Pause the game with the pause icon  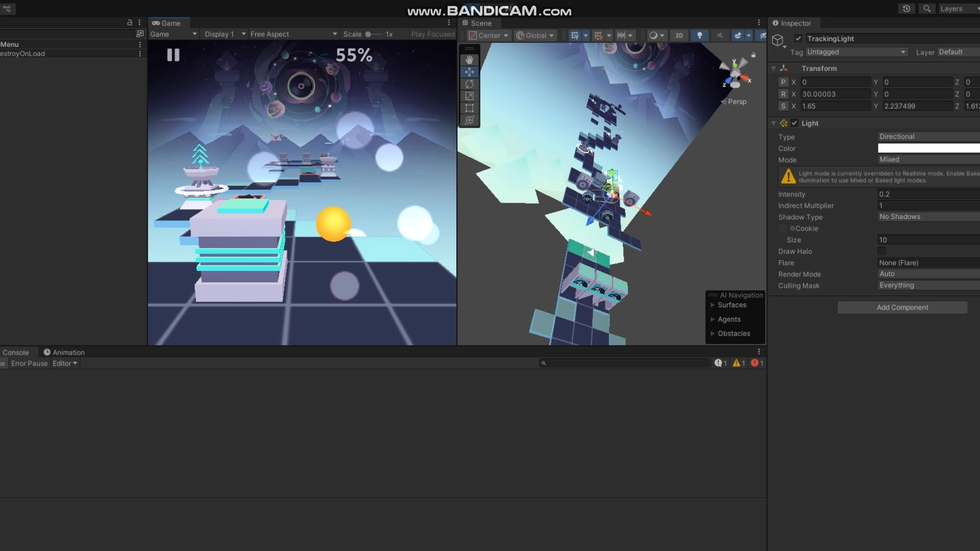pyautogui.click(x=173, y=55)
